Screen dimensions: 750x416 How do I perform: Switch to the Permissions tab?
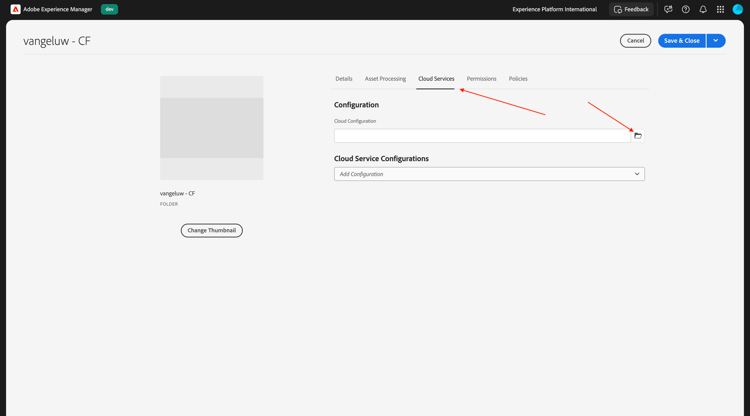coord(481,79)
